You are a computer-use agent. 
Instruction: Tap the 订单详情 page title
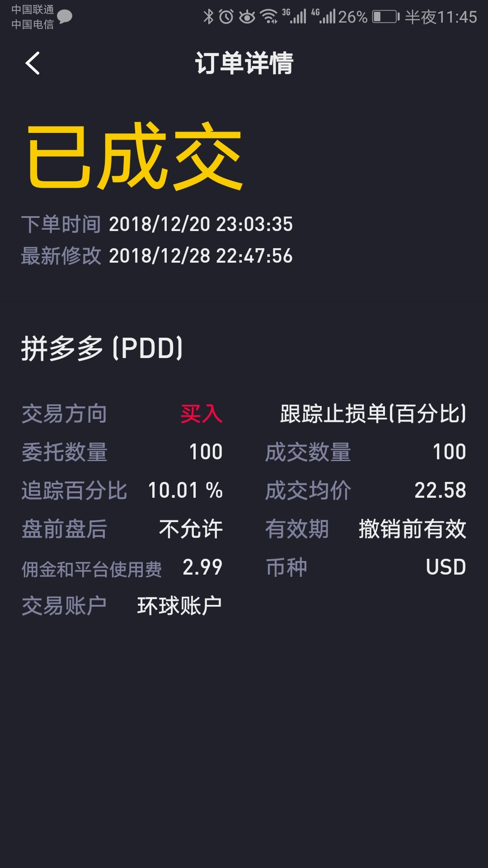pos(244,63)
